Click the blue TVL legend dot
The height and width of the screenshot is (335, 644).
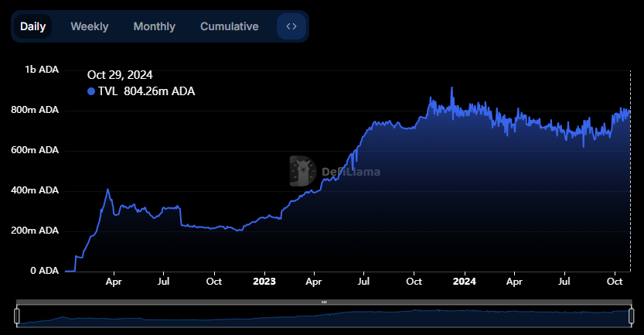[x=91, y=91]
